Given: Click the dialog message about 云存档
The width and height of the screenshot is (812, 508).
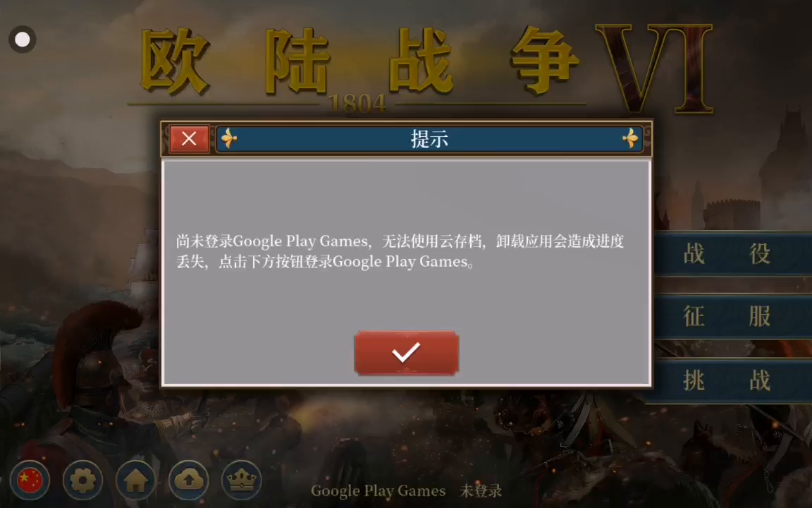Looking at the screenshot, I should pos(400,251).
